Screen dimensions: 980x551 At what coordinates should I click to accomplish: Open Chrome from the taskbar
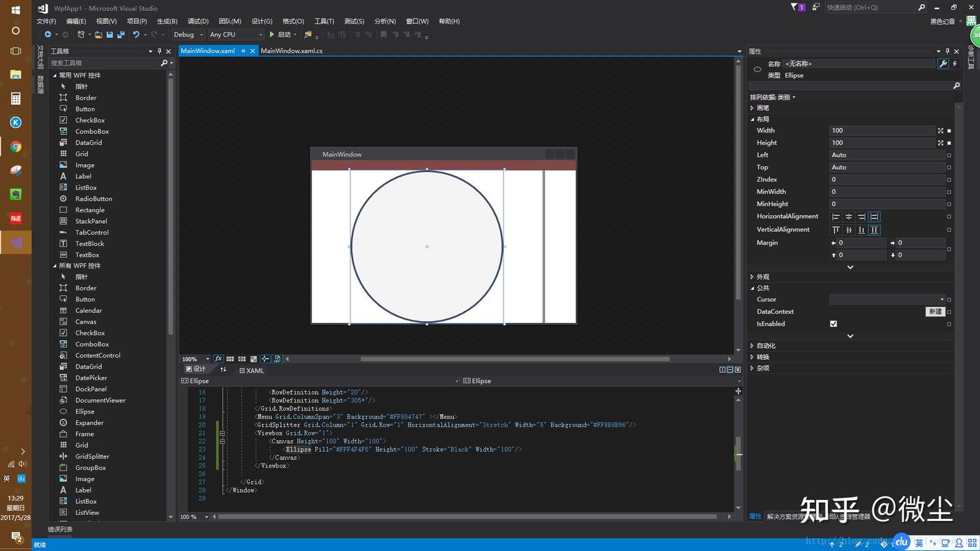pos(16,147)
